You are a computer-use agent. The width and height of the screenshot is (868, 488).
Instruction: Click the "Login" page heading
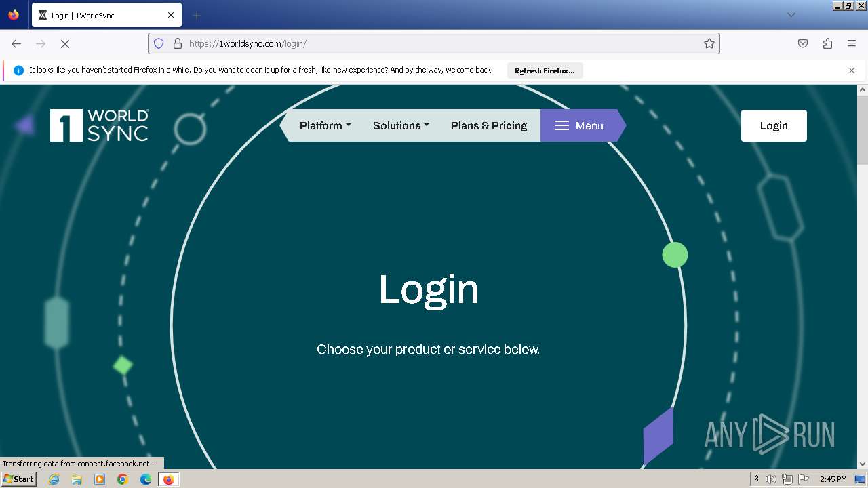pyautogui.click(x=429, y=289)
